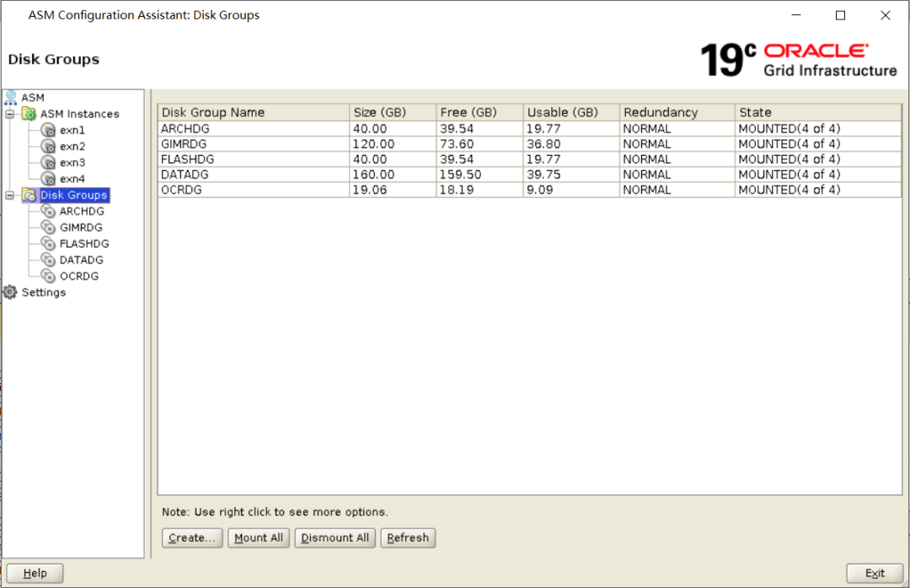The image size is (910, 588).
Task: Click the Dismount All button
Action: pos(335,538)
